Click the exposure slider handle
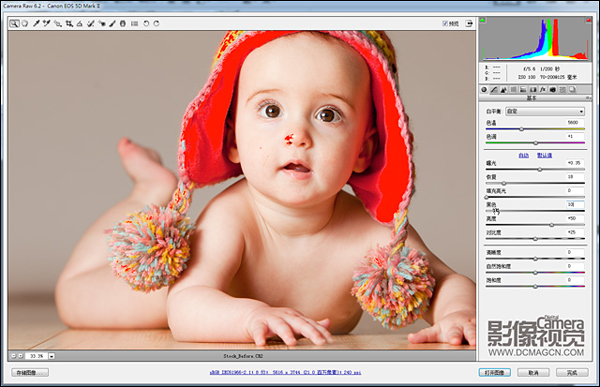 (x=540, y=170)
